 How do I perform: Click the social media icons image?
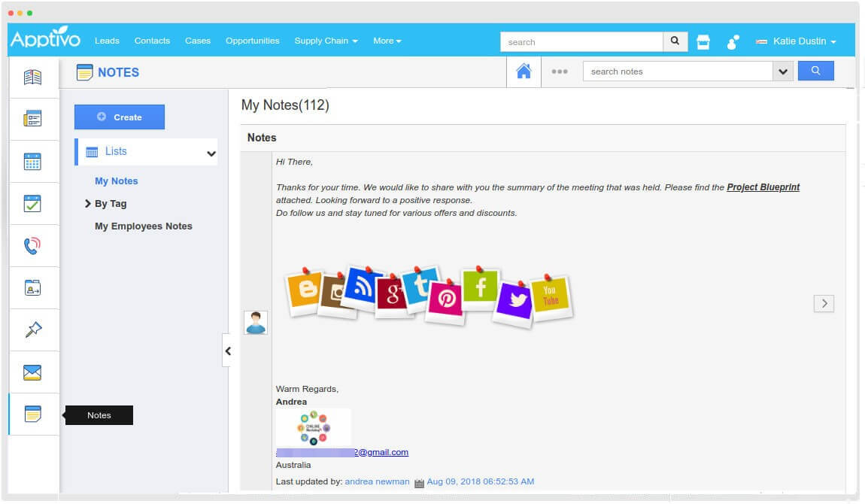(429, 298)
